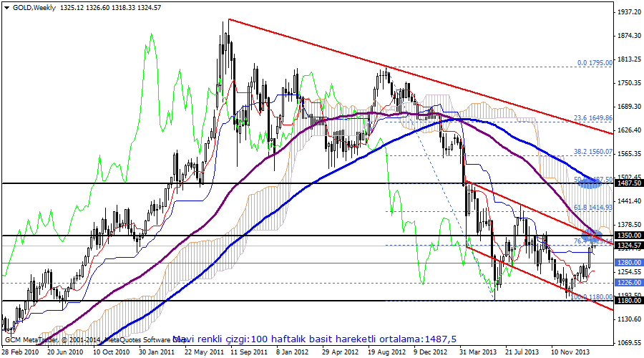Click the 20 Jun 2010 date label

[x=65, y=352]
